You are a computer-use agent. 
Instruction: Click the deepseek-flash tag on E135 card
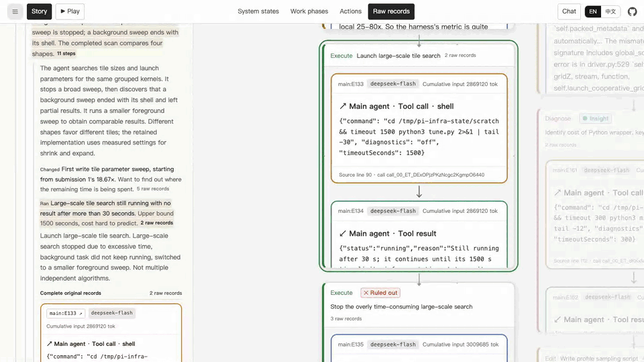click(393, 345)
